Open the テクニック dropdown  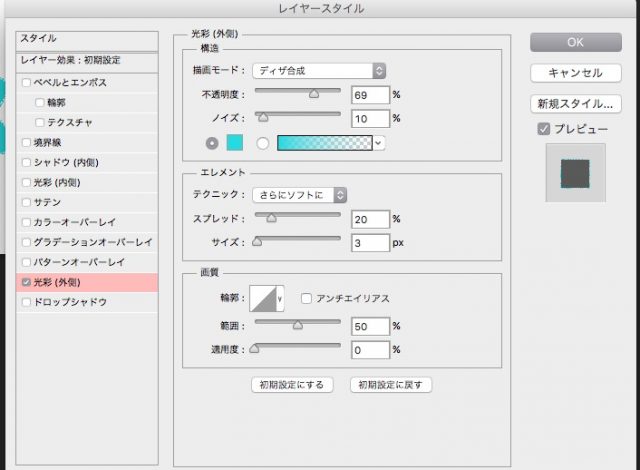pos(299,194)
